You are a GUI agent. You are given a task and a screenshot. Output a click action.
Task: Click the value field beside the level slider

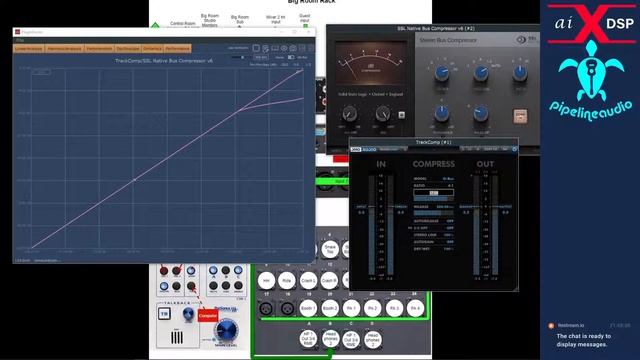(x=260, y=58)
